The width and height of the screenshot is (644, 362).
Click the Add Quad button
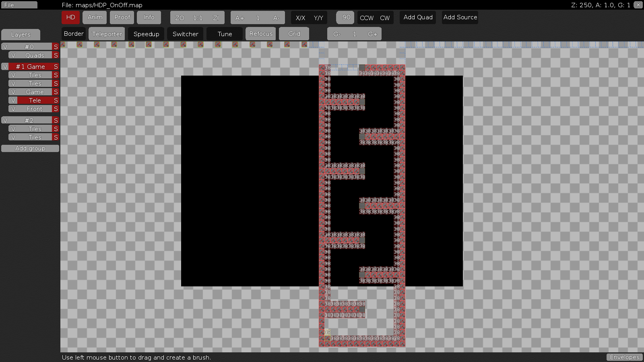coord(418,17)
